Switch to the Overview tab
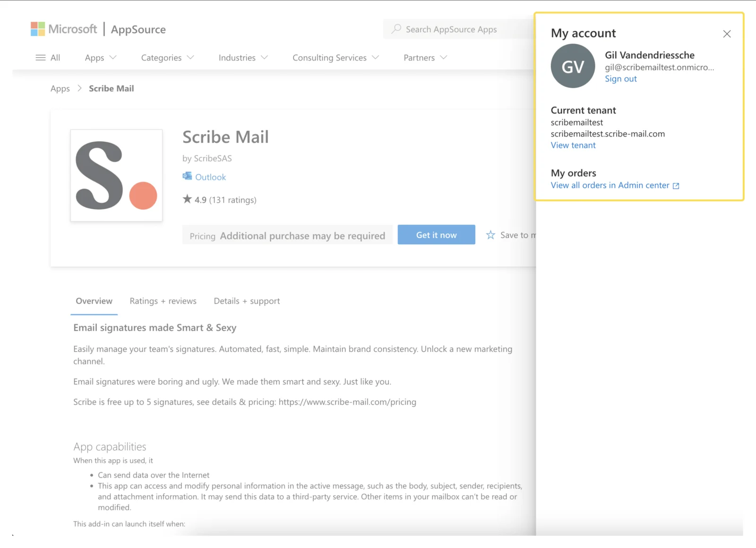This screenshot has height=548, width=756. point(94,301)
